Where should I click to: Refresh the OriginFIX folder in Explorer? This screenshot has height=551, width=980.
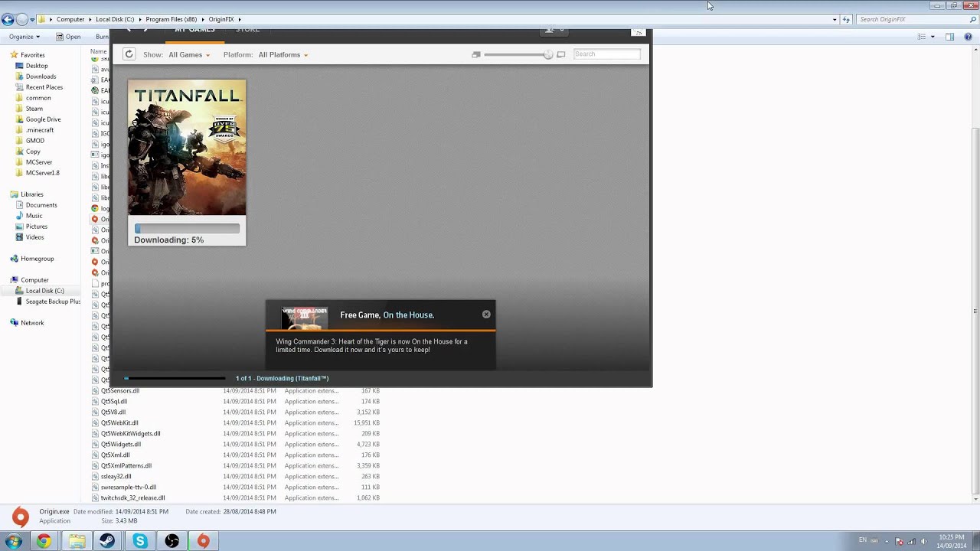[x=846, y=19]
